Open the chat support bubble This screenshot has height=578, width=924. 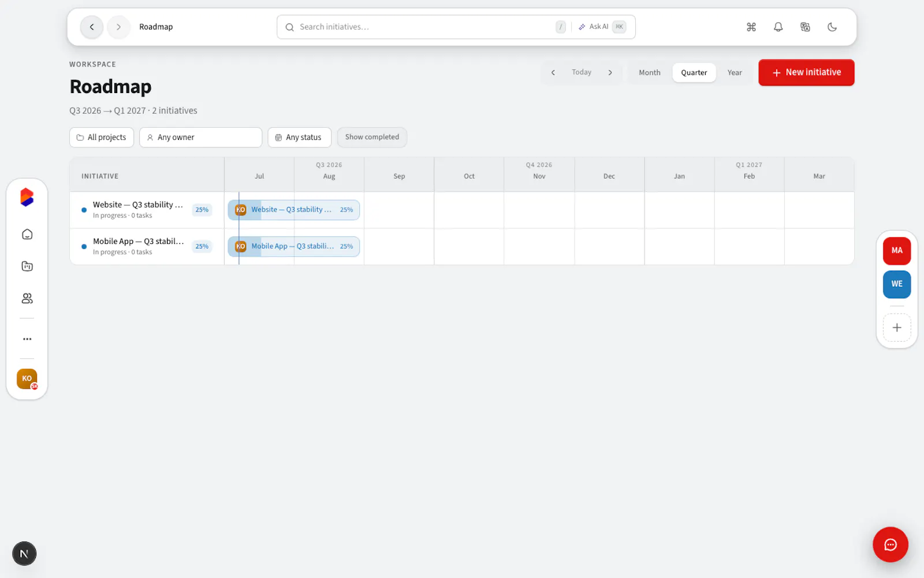pyautogui.click(x=891, y=544)
